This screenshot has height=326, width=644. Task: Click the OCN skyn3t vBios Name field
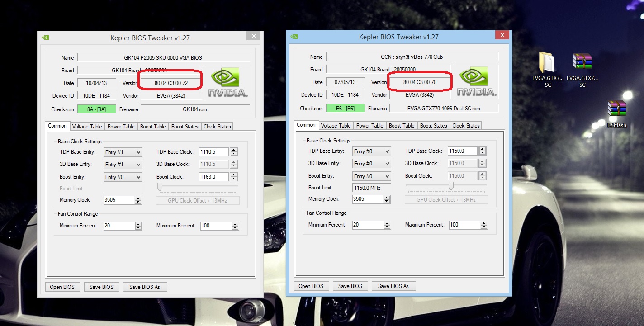412,57
